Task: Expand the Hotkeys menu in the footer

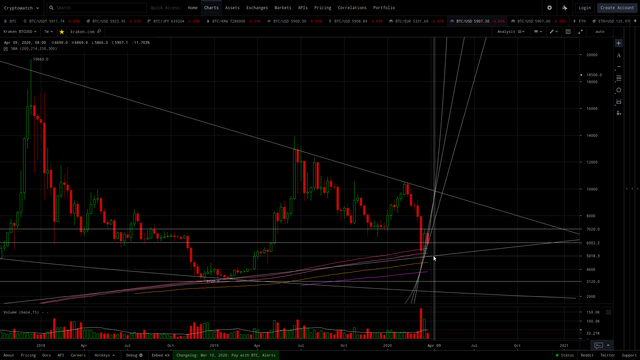Action: pos(104,356)
